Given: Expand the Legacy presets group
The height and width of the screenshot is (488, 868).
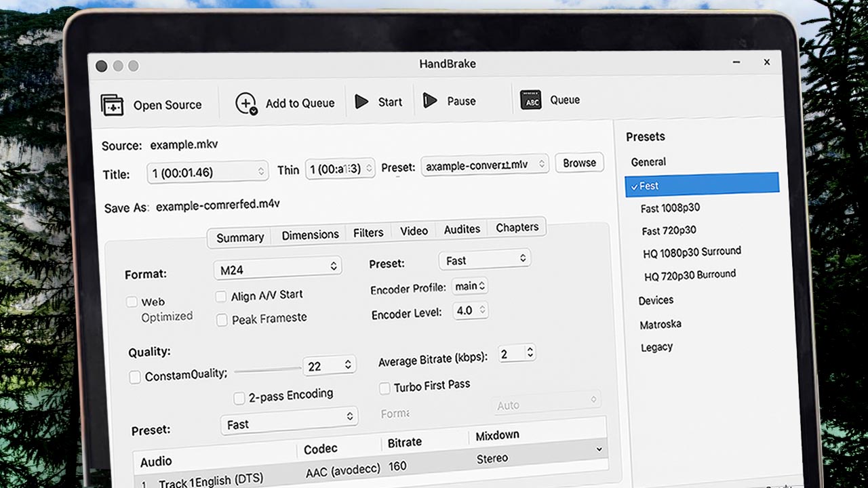Looking at the screenshot, I should click(x=656, y=347).
